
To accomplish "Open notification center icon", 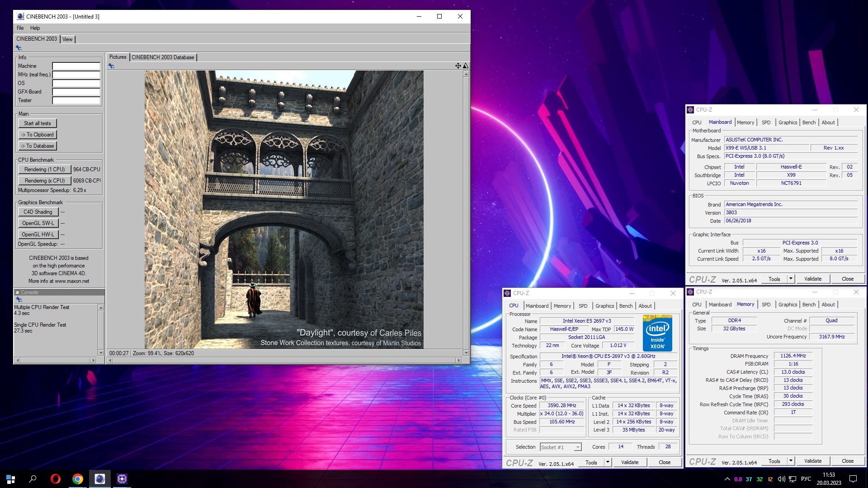I will (853, 479).
